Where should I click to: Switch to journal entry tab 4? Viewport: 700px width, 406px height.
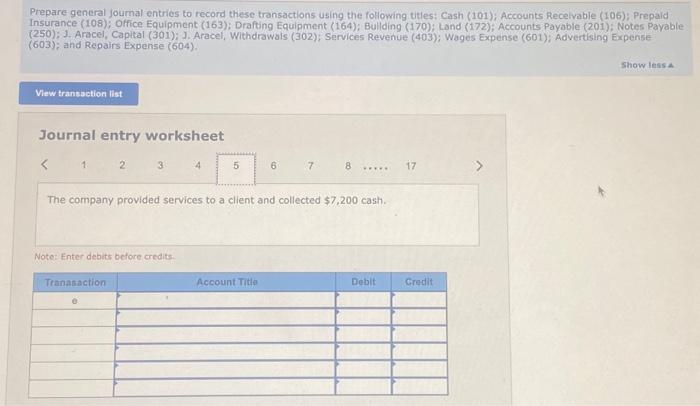pyautogui.click(x=198, y=165)
